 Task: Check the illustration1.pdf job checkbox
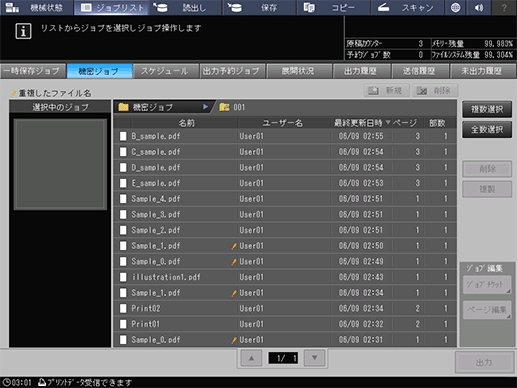coord(123,277)
